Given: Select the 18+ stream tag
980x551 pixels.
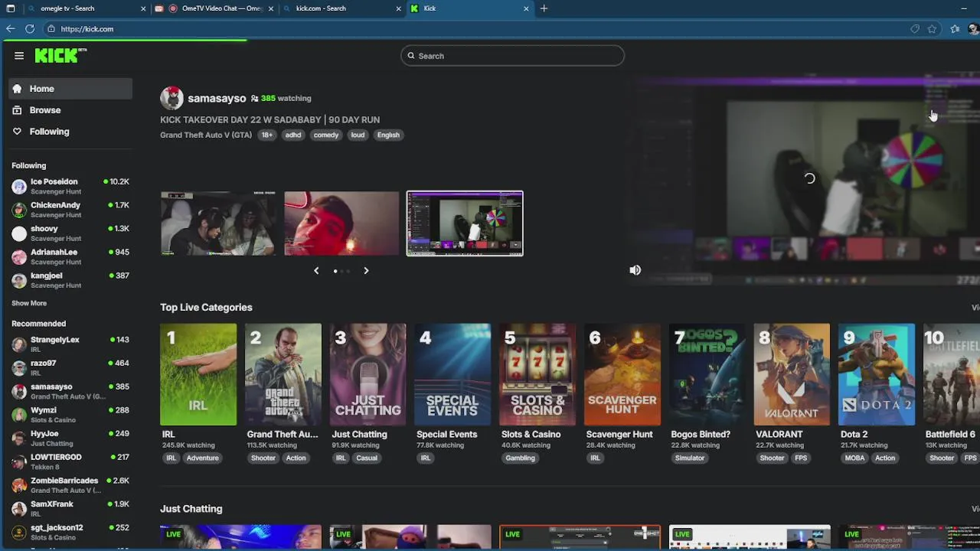Looking at the screenshot, I should 267,135.
